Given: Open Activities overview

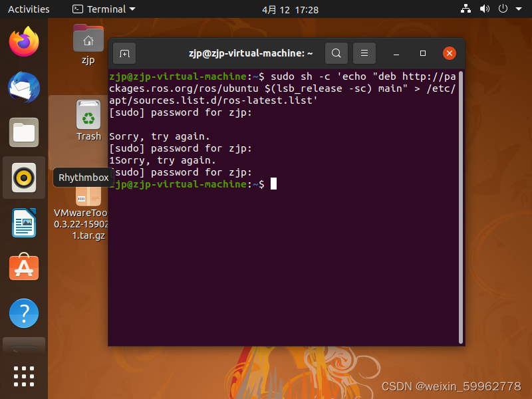Looking at the screenshot, I should pos(29,9).
